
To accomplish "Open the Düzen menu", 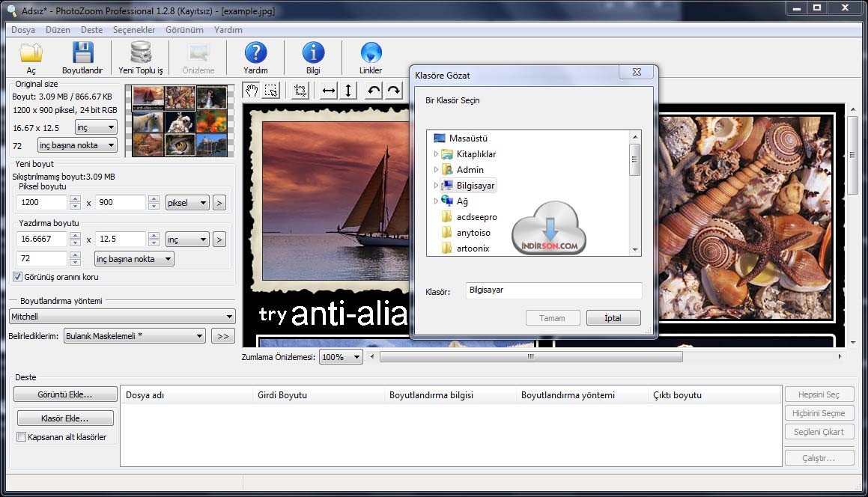I will point(58,30).
